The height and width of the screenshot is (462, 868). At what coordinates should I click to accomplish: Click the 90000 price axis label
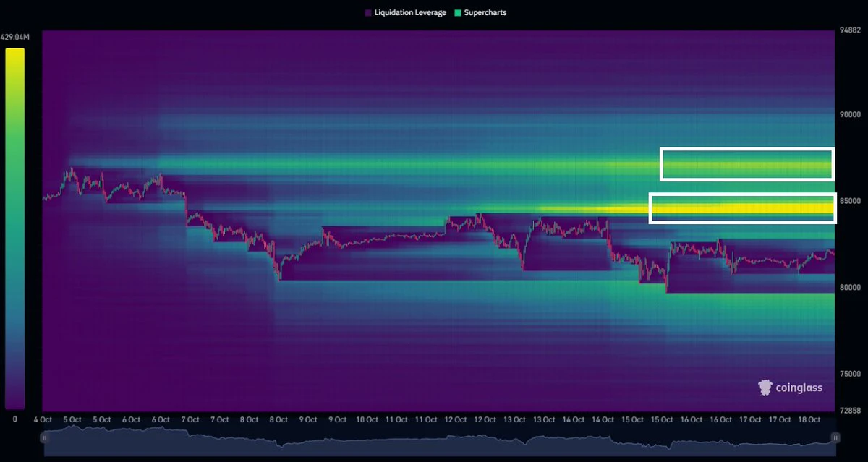tap(851, 114)
